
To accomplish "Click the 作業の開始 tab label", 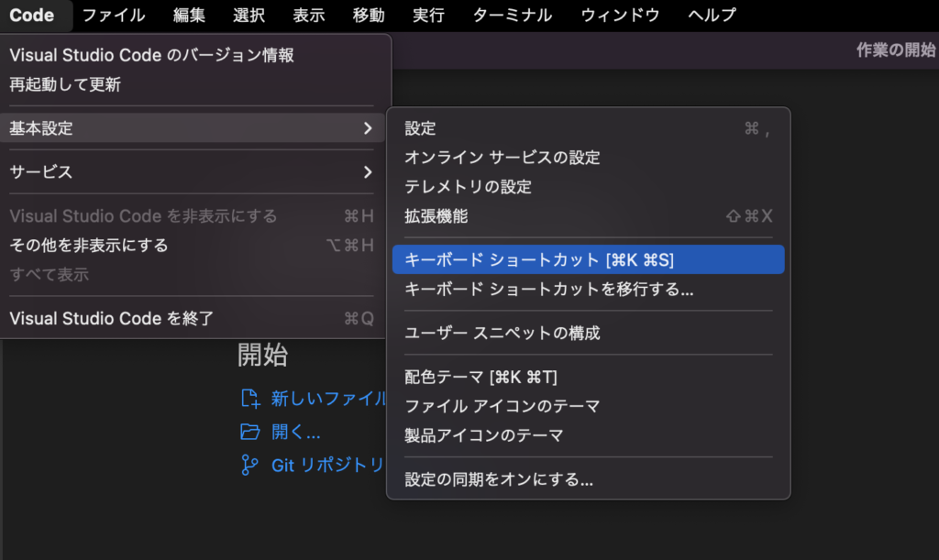I will point(895,49).
